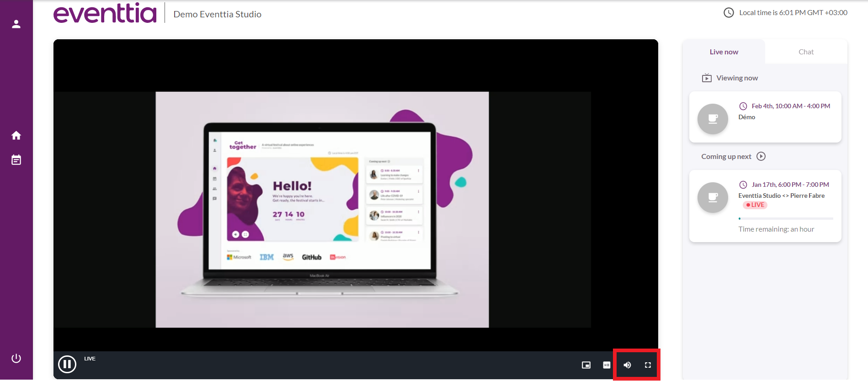The width and height of the screenshot is (868, 381).
Task: Toggle HD video quality
Action: click(607, 365)
